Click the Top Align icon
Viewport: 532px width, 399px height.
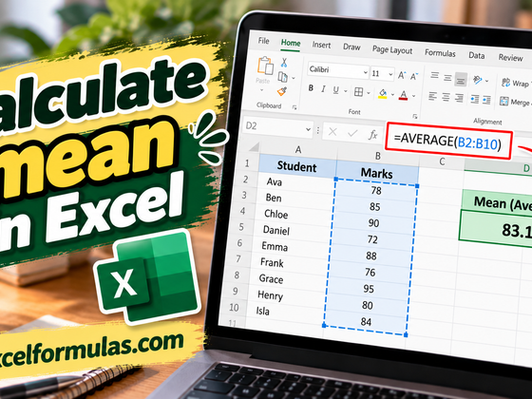(435, 75)
